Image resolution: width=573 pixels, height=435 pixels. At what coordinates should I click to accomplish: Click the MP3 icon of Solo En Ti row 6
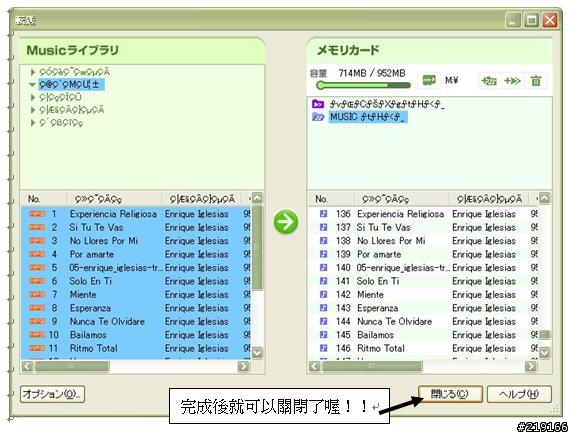[x=37, y=281]
